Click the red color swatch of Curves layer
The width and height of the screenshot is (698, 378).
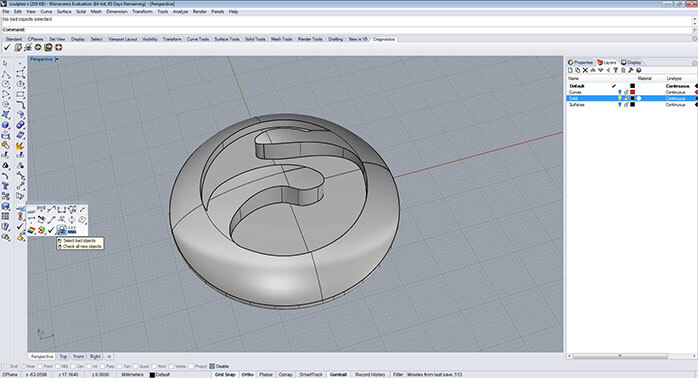coord(633,92)
